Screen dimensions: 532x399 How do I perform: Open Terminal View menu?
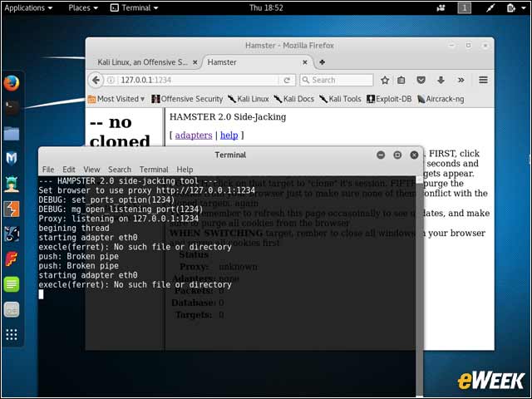pos(91,170)
